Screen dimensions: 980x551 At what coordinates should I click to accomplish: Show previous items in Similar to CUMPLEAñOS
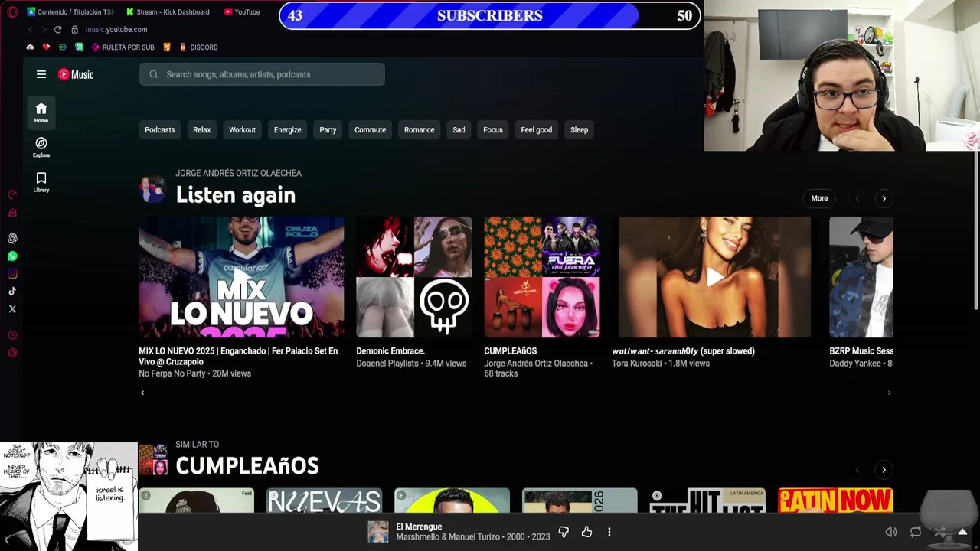click(x=857, y=470)
